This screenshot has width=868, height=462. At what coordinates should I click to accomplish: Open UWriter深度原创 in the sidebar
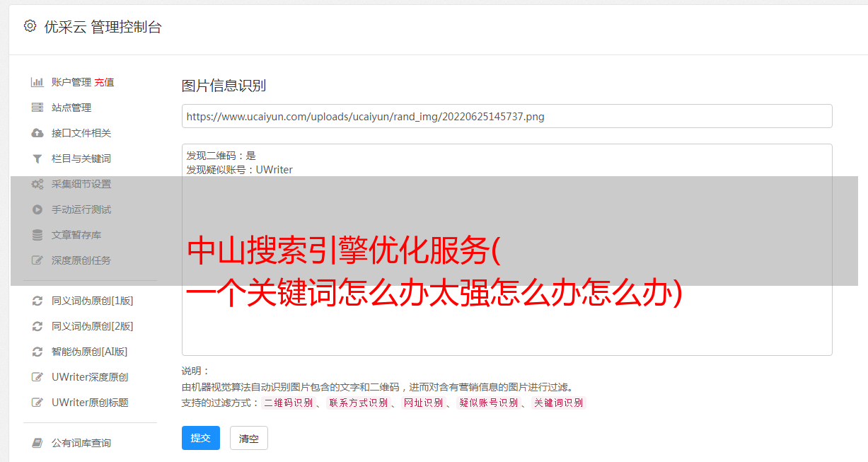(90, 377)
